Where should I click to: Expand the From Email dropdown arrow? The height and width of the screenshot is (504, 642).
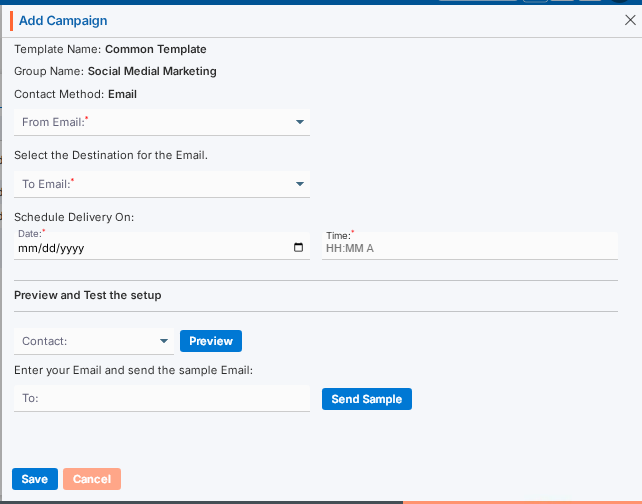pos(299,123)
